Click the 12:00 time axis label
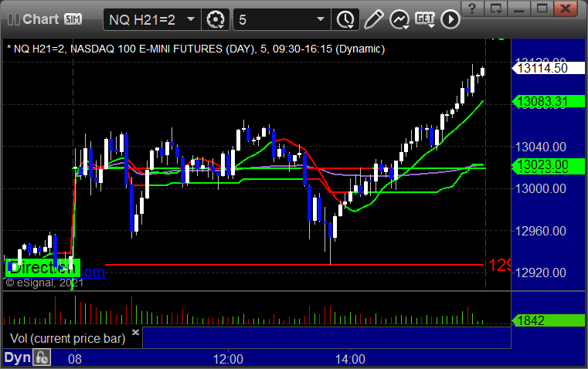588x369 pixels. pyautogui.click(x=228, y=359)
